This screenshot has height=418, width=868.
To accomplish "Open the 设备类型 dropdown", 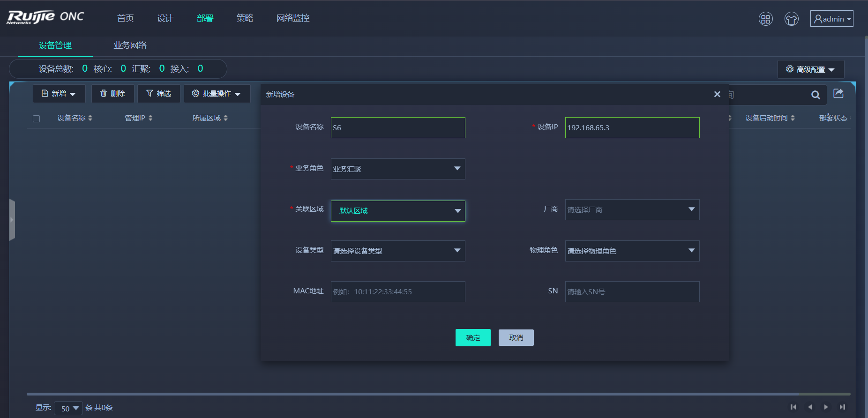I will point(398,251).
